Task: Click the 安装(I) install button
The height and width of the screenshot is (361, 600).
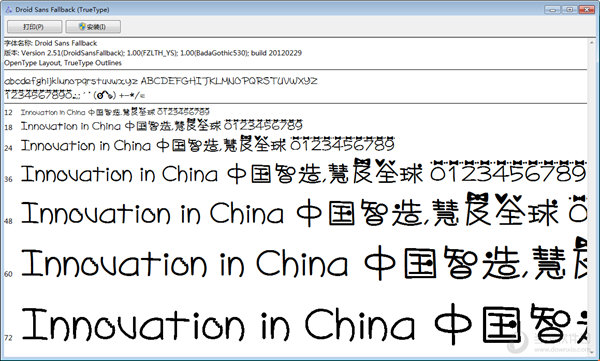Action: coord(93,27)
